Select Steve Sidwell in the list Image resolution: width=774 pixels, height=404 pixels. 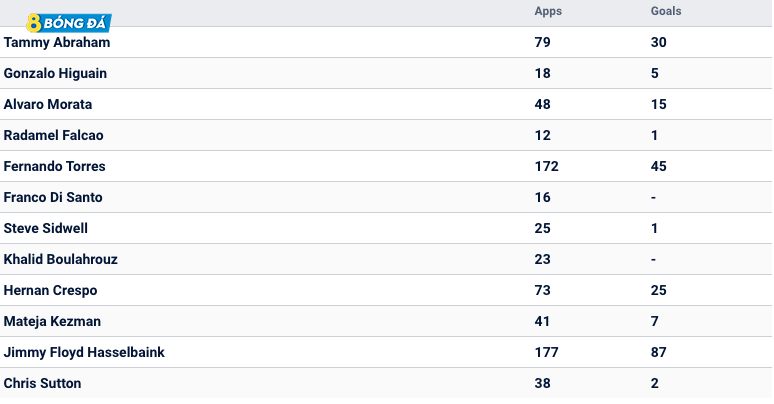pyautogui.click(x=46, y=228)
